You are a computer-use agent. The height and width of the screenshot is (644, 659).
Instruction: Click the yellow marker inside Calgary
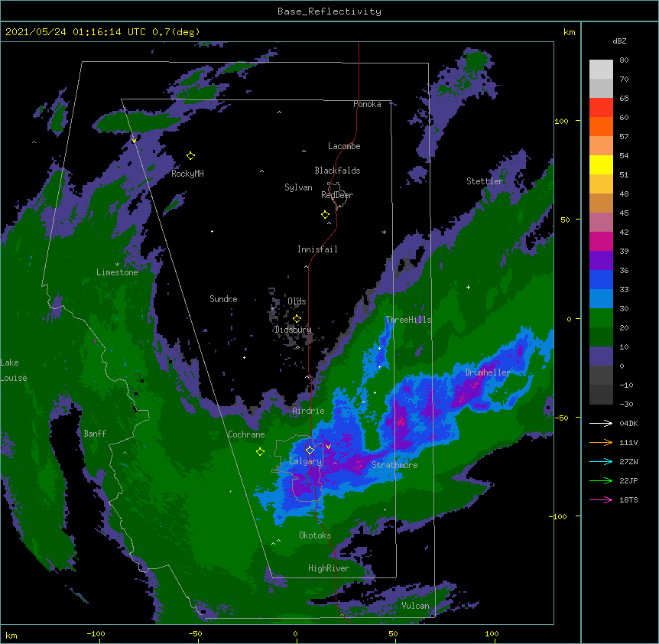coord(310,450)
